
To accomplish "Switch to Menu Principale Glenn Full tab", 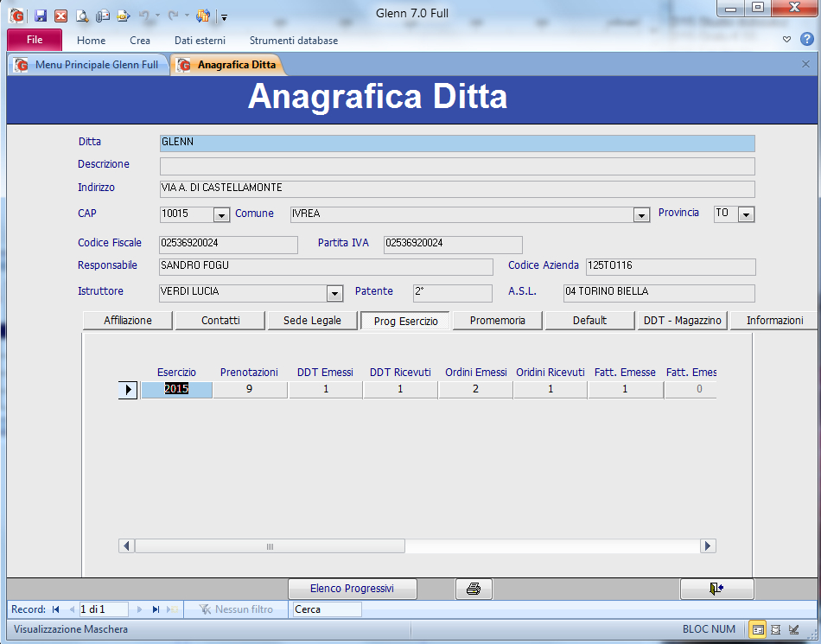I will [x=88, y=64].
